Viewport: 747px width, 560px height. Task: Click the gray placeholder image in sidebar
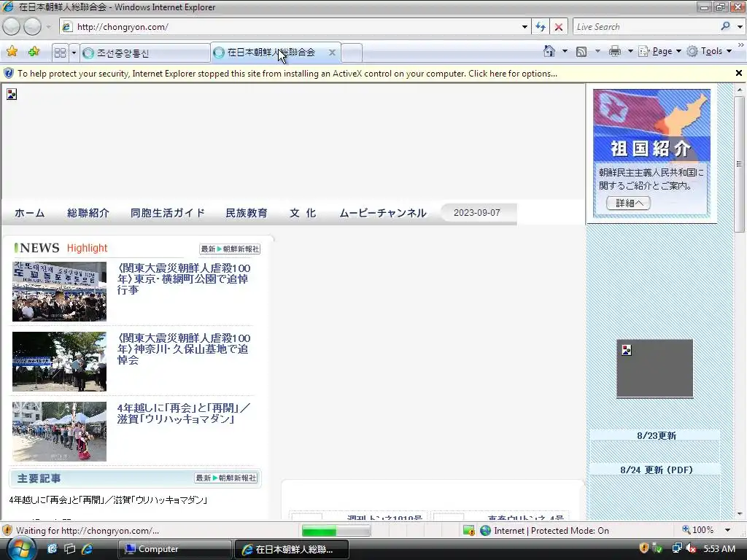tap(654, 367)
